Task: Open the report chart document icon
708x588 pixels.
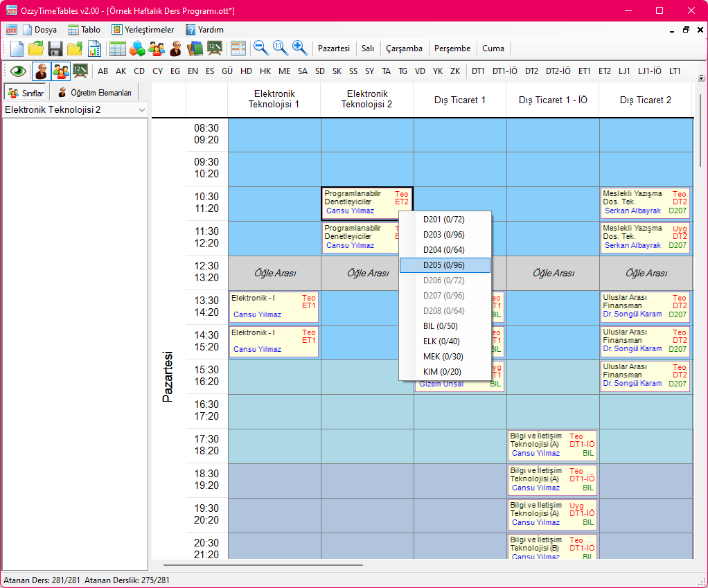Action: pos(94,48)
